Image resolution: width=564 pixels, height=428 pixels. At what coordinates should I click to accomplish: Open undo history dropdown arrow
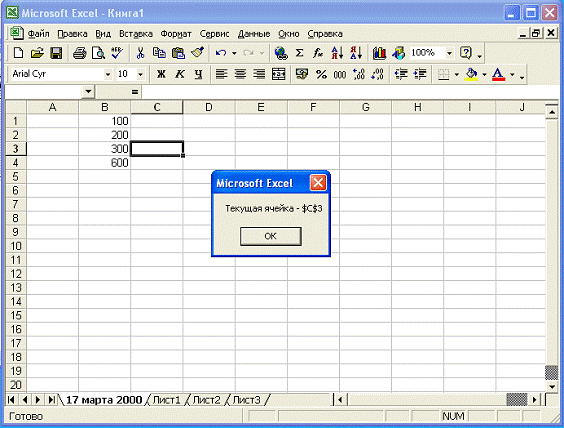tap(234, 53)
